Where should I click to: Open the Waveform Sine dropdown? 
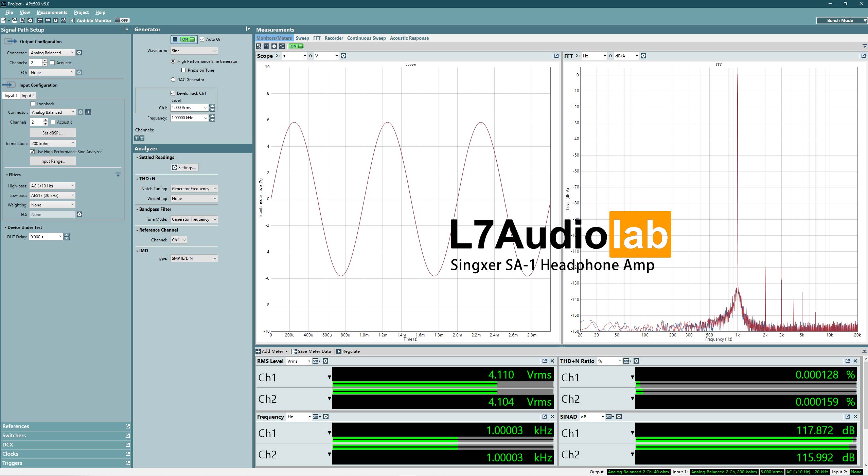point(194,51)
